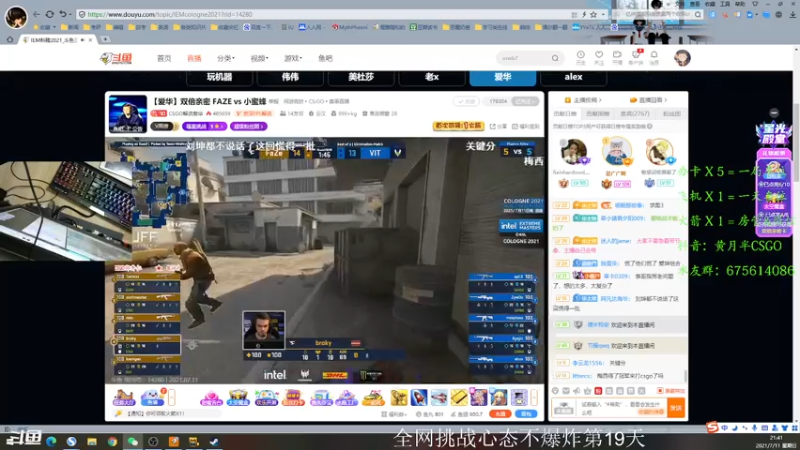
Task: Open the 鱼吧 nav item
Action: (325, 58)
